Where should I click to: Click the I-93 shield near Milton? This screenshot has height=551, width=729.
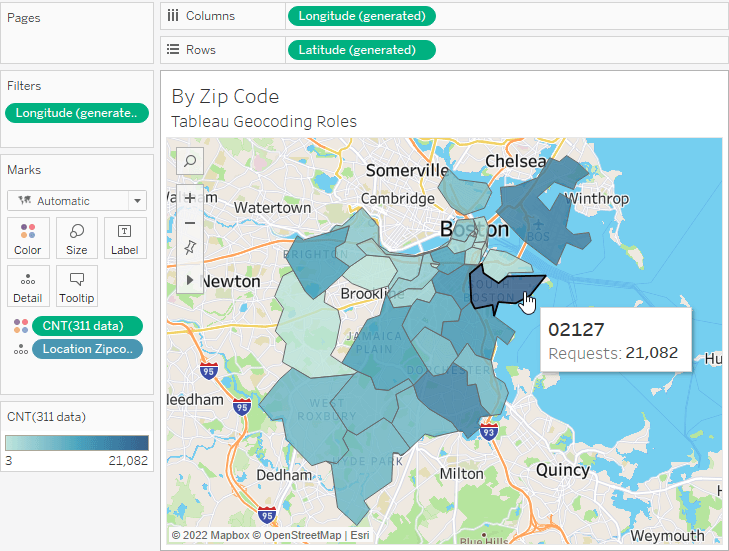click(x=489, y=432)
